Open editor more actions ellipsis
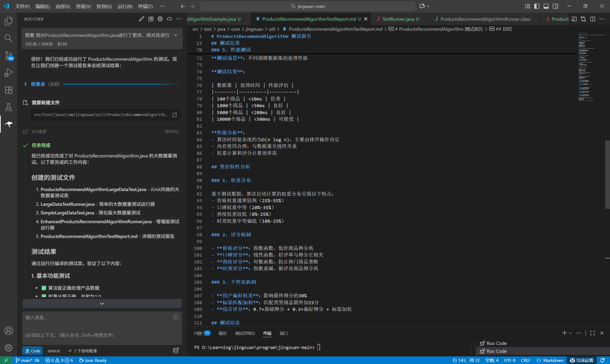 (x=601, y=19)
